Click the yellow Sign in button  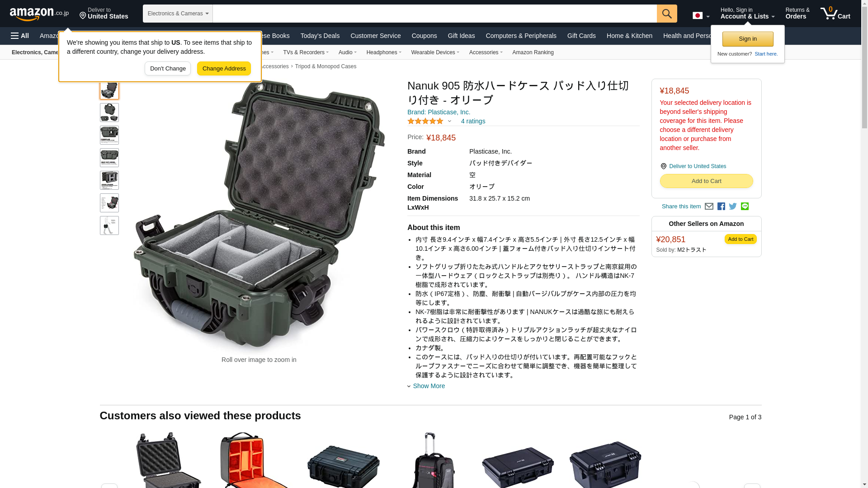tap(748, 39)
